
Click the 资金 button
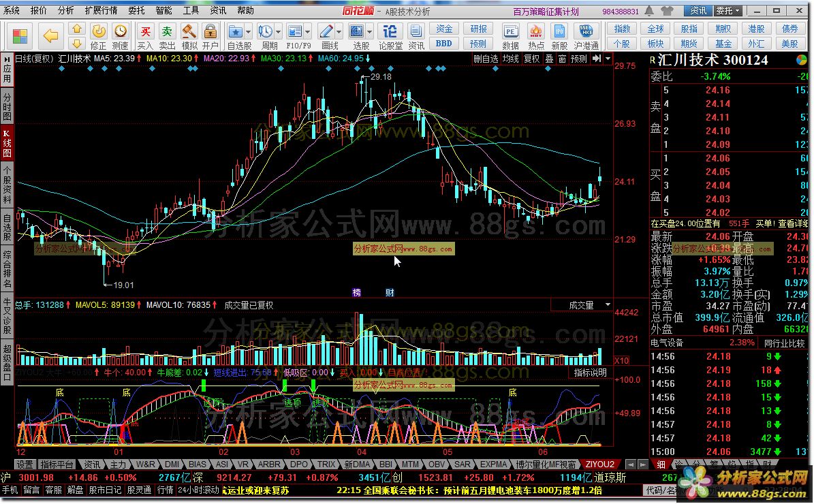click(x=444, y=29)
